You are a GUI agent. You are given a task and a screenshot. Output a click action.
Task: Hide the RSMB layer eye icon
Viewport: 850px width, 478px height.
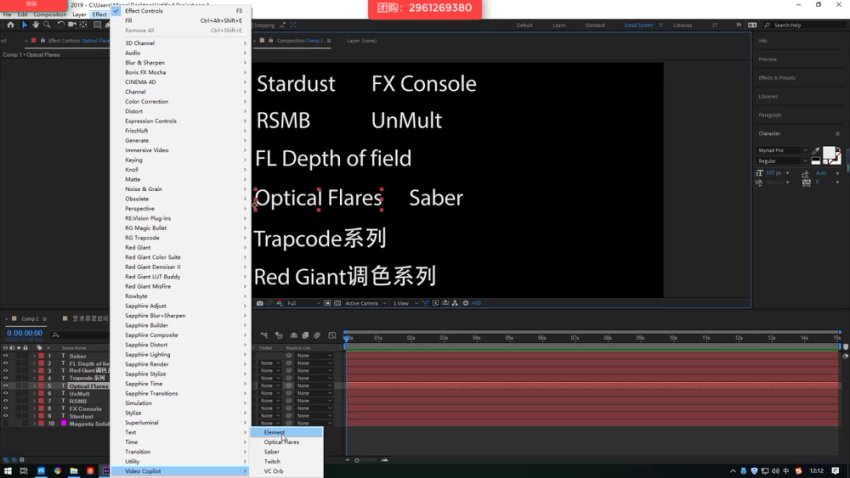[x=5, y=401]
